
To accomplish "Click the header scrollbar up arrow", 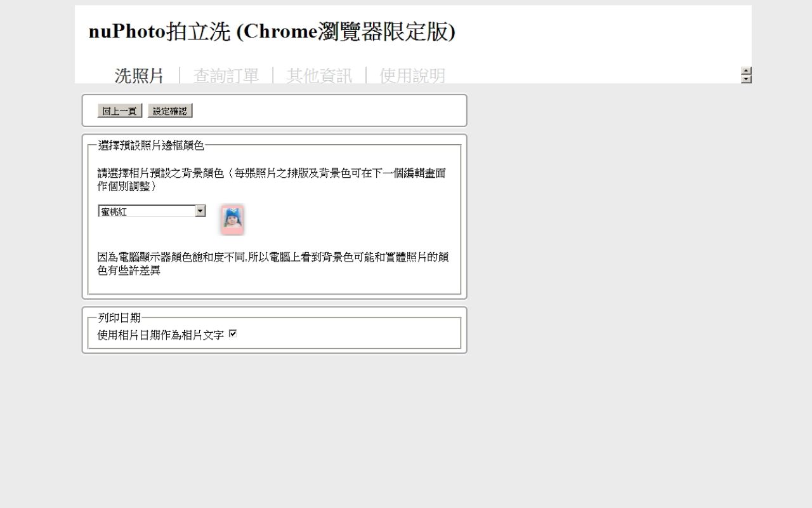I will coord(746,71).
